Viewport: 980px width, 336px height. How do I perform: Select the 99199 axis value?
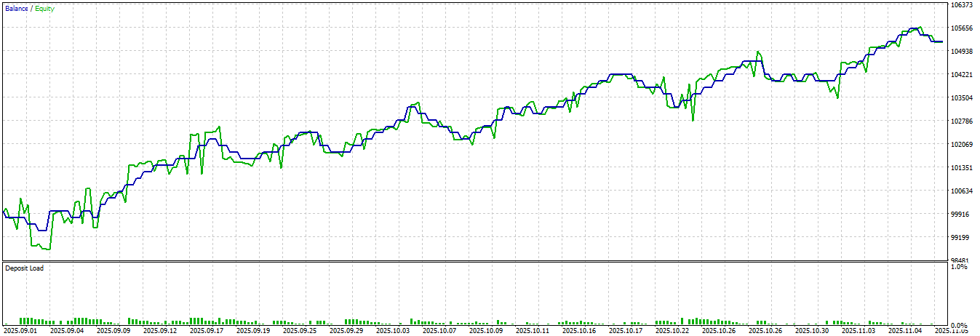(960, 238)
